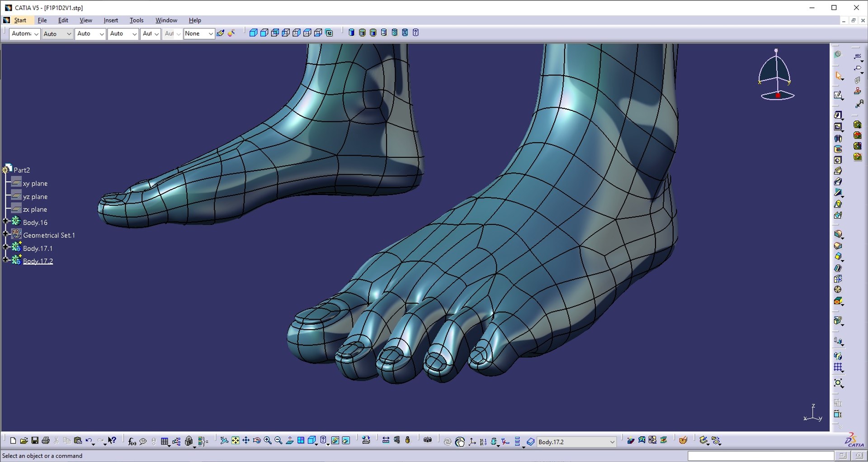Click the power input field at bottom right
868x462 pixels.
(761, 456)
